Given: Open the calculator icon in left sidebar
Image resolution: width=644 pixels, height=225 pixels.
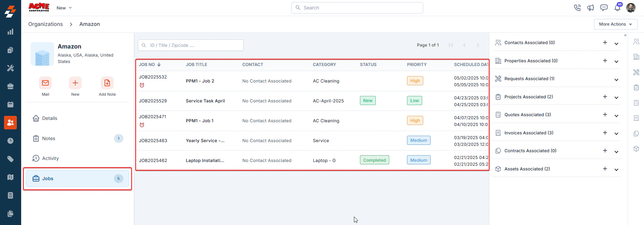Looking at the screenshot, I should coord(10,195).
